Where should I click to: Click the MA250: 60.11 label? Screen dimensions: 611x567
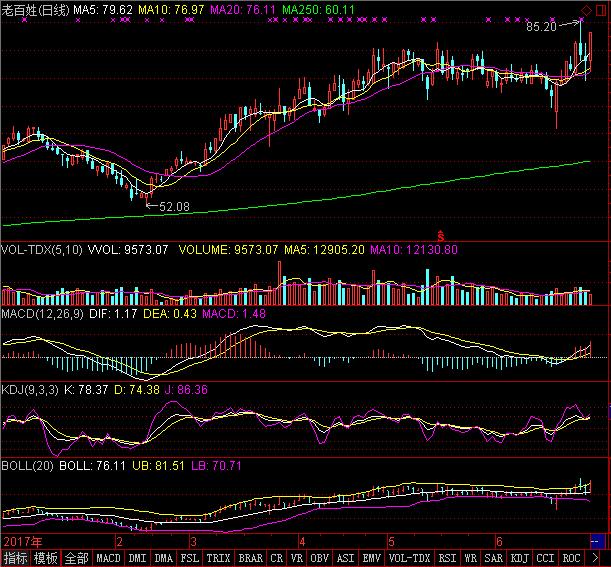(318, 10)
